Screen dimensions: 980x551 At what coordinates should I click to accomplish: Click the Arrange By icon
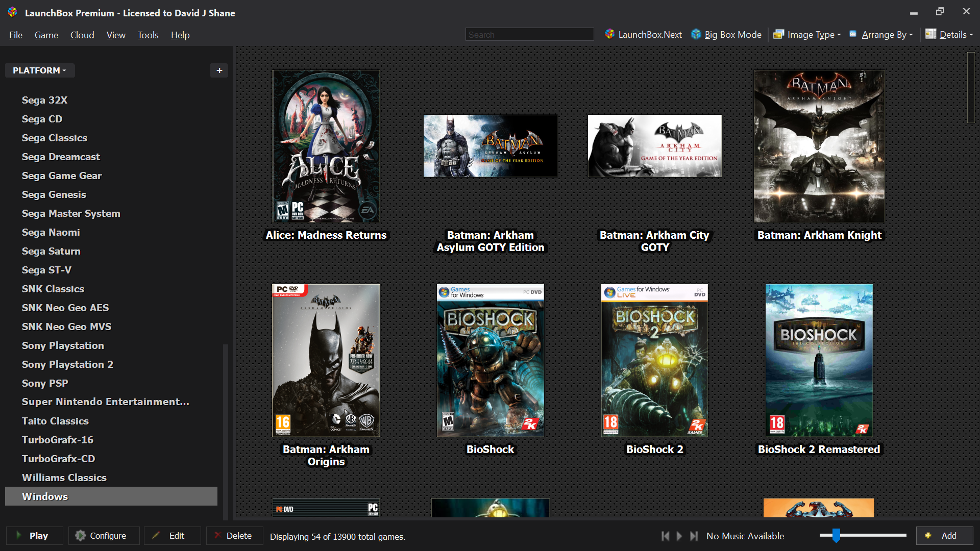pyautogui.click(x=852, y=34)
